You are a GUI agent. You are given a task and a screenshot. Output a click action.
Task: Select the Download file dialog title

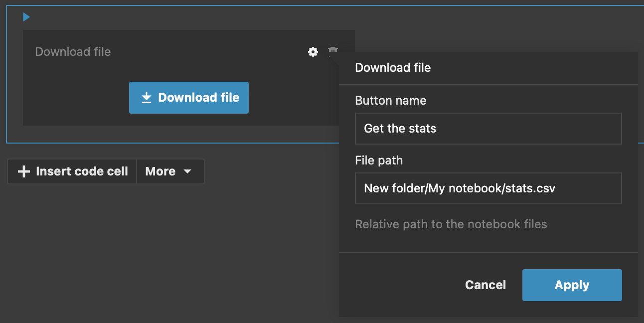(393, 67)
